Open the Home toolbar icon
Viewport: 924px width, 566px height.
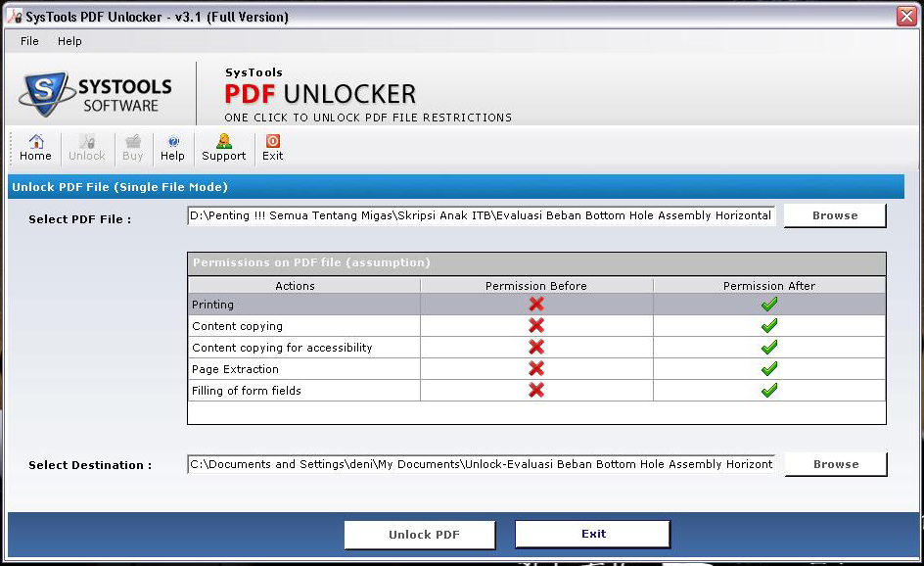[35, 148]
